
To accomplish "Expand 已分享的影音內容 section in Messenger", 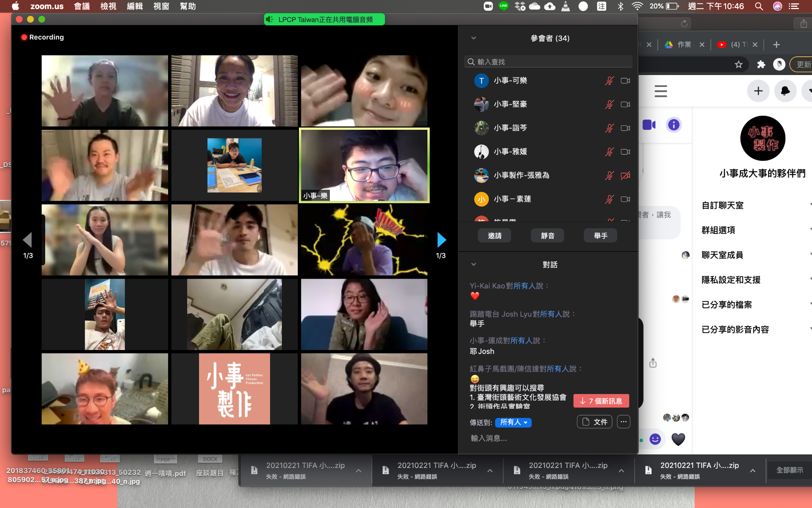I will click(756, 329).
